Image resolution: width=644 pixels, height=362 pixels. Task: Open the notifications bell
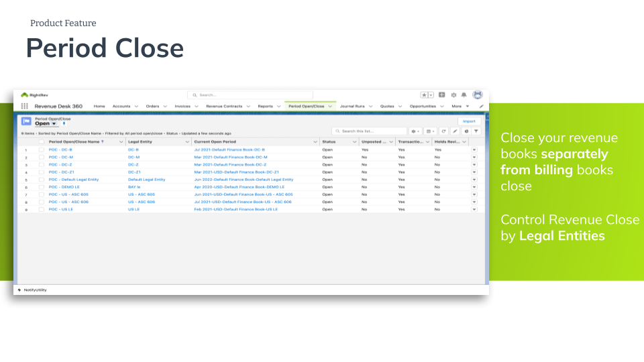coord(464,95)
